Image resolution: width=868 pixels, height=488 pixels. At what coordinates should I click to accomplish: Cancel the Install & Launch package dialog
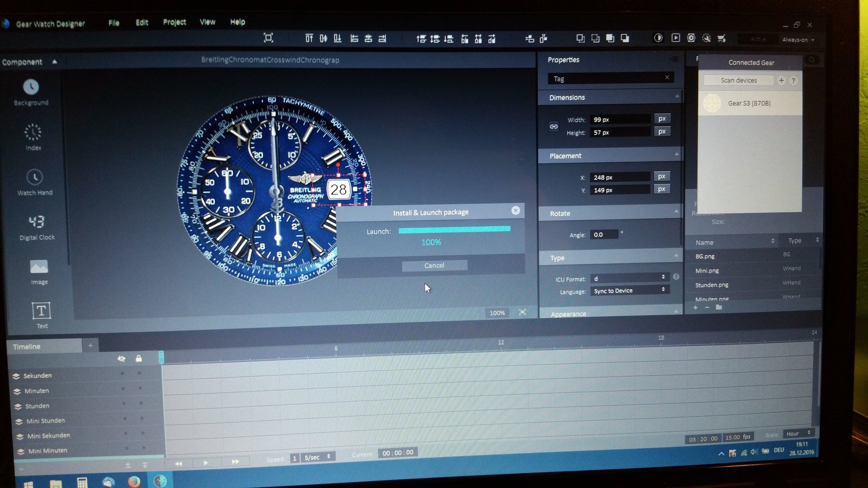434,265
